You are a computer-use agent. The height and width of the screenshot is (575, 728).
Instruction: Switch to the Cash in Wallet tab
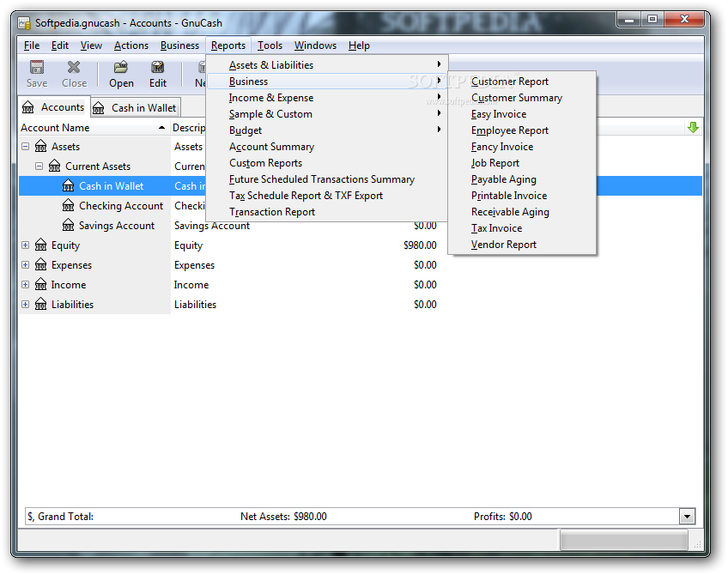click(x=136, y=108)
